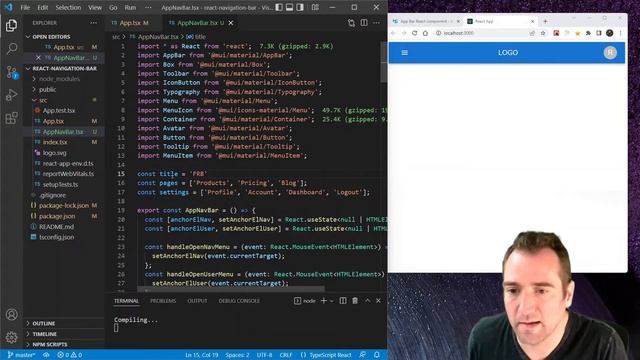Expand the NPM SCRIPTS section
Viewport: 640px width, 360px height.
tap(49, 344)
